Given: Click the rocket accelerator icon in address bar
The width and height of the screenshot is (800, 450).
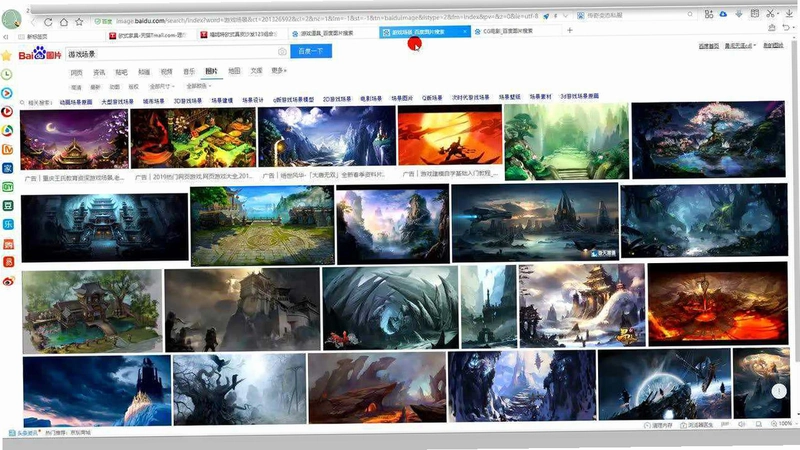Looking at the screenshot, I should (546, 16).
